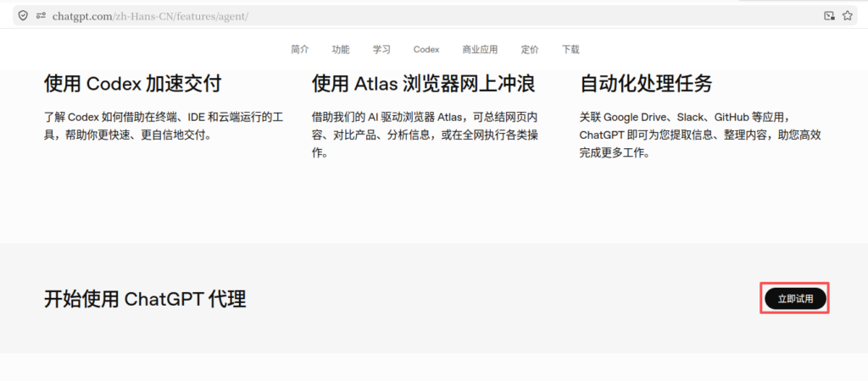Screen dimensions: 868x381
Task: Open the 自动化处理任务 heading
Action: tap(646, 84)
